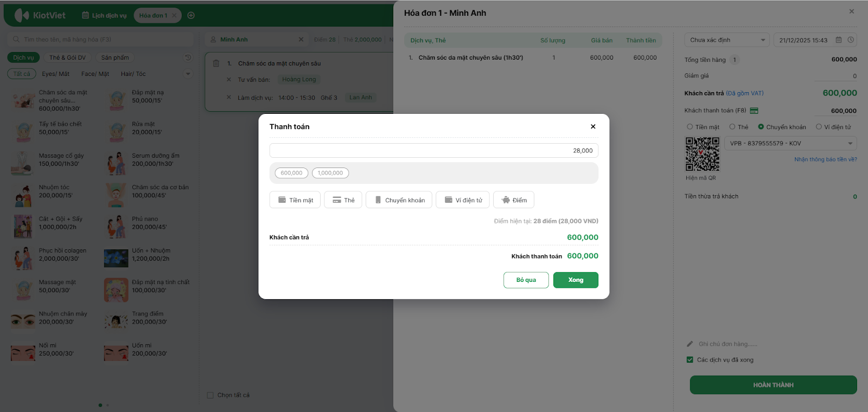
Task: Click the payment amount input showing 28,000
Action: click(433, 151)
